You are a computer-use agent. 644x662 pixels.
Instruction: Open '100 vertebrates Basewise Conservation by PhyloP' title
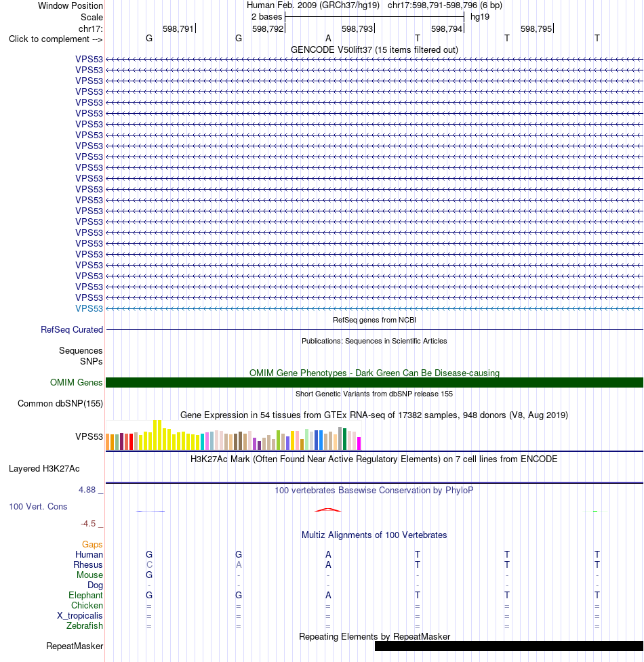point(374,490)
